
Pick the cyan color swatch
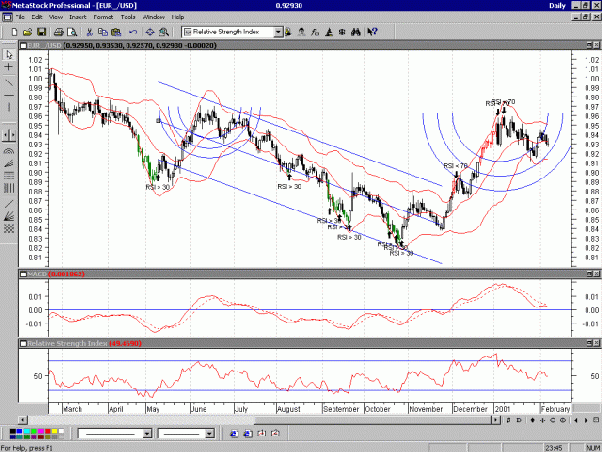(26, 432)
